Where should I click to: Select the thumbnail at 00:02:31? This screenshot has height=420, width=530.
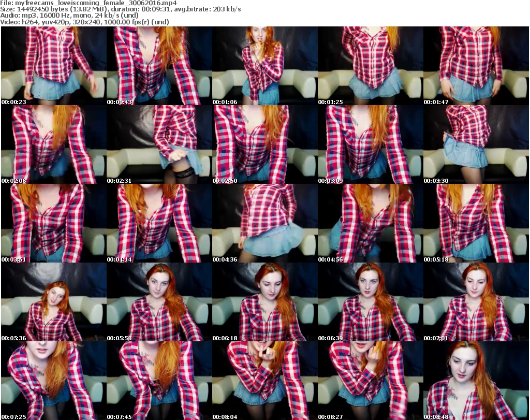[159, 144]
